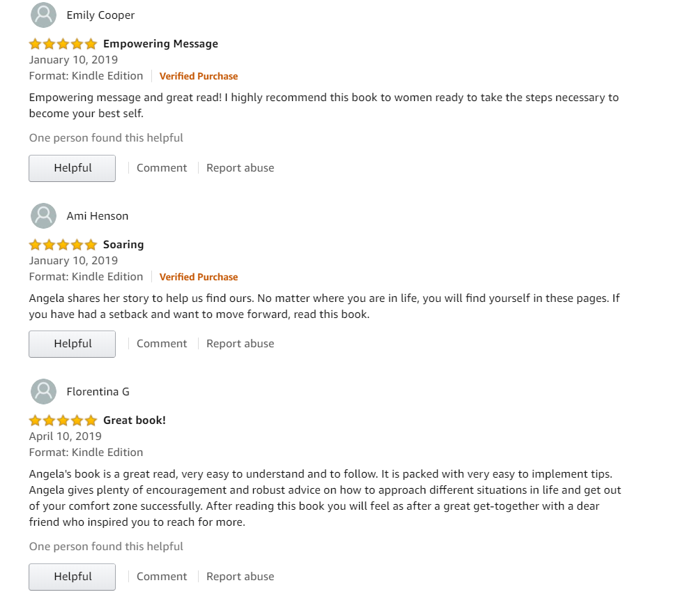Mark Emily Cooper's review as Helpful
Viewport: 700px width, 599px height.
point(73,168)
